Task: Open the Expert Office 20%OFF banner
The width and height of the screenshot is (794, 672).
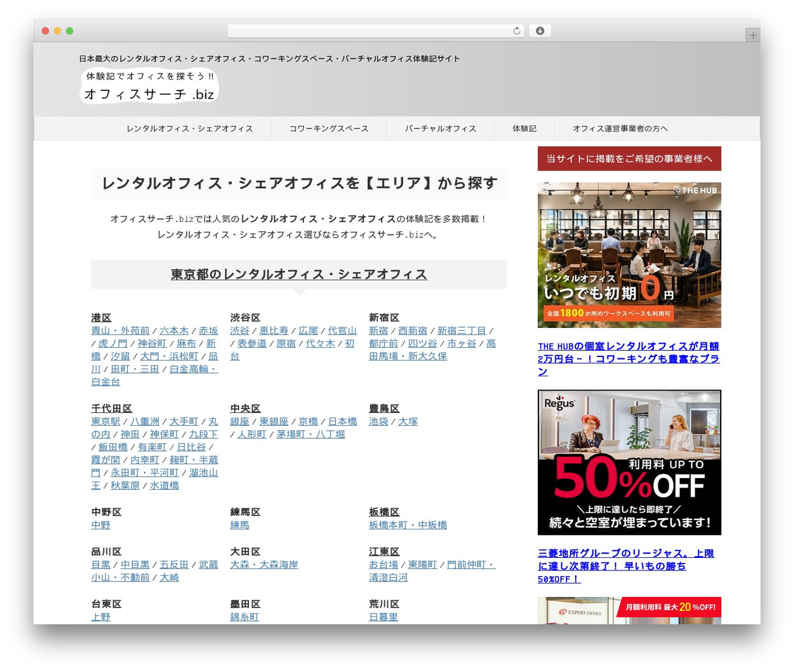Action: point(630,611)
